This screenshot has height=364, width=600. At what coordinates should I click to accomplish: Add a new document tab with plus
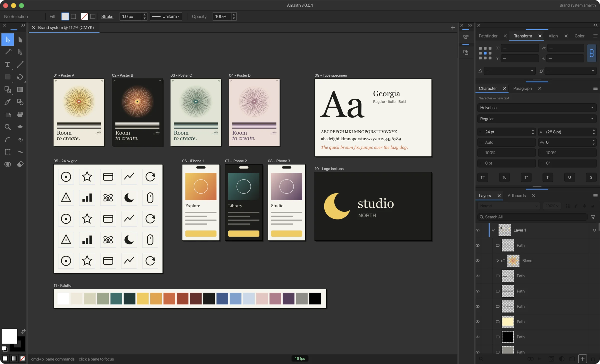coord(453,28)
